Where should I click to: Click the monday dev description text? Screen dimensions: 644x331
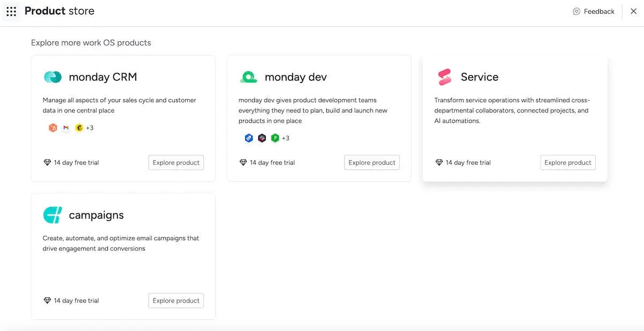click(x=313, y=111)
